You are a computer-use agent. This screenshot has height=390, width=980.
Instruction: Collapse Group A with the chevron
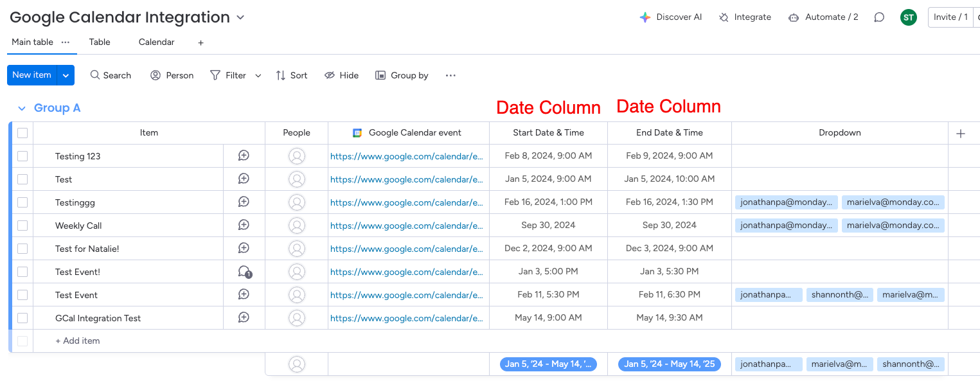point(22,109)
